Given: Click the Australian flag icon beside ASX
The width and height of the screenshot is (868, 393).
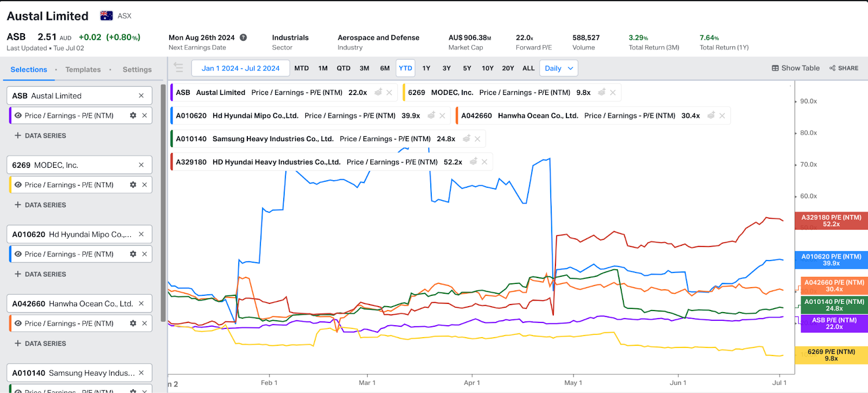Looking at the screenshot, I should [107, 16].
